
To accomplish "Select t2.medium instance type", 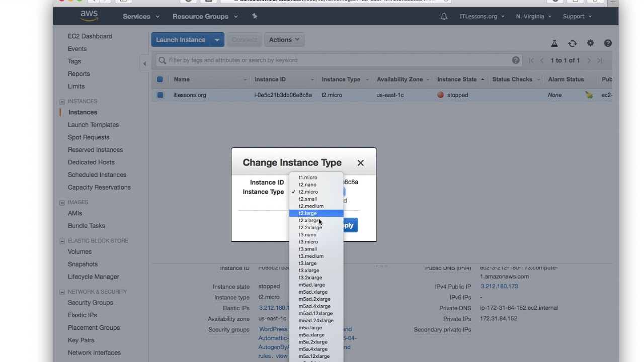I will tap(316, 206).
